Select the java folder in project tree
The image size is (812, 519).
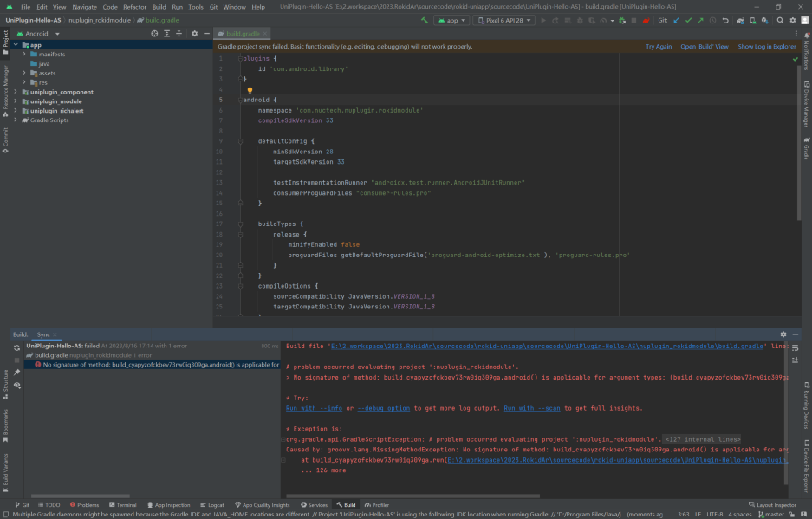tap(40, 64)
